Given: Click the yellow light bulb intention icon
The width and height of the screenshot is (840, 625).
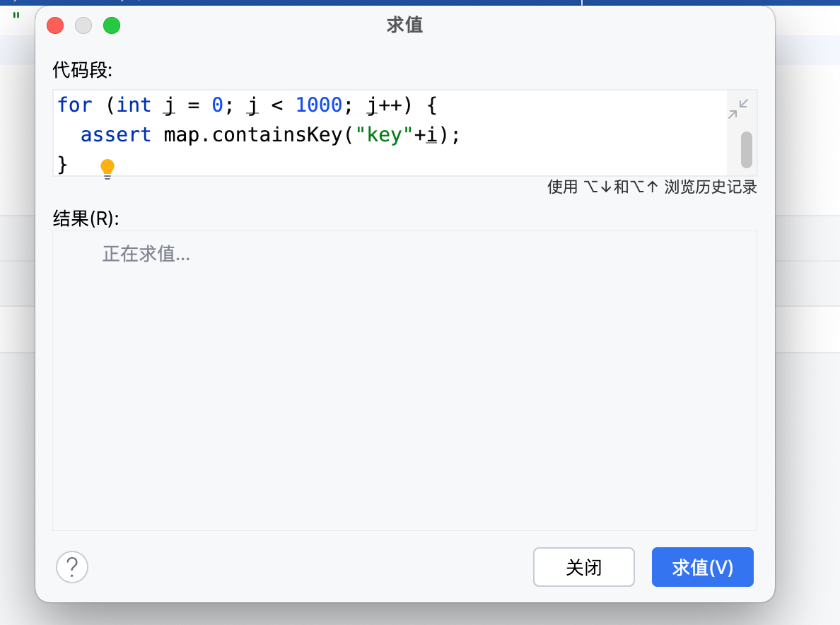Looking at the screenshot, I should [x=107, y=168].
